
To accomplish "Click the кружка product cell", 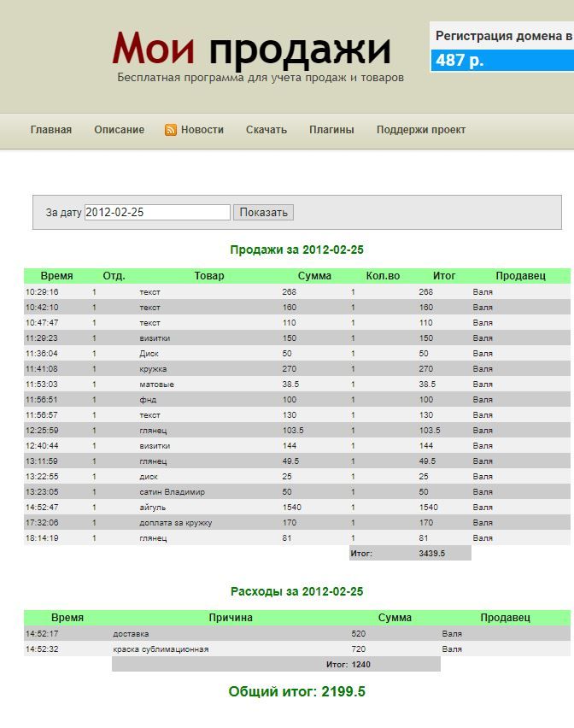I will pyautogui.click(x=153, y=369).
